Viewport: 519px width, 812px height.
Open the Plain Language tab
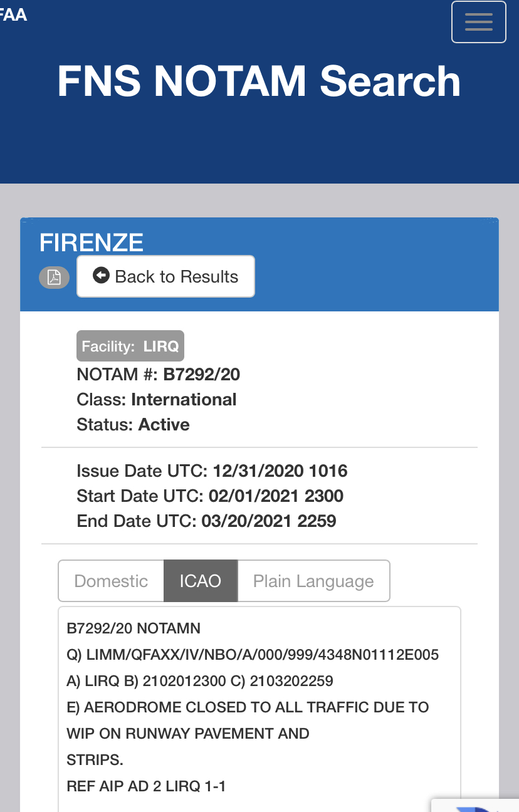313,581
